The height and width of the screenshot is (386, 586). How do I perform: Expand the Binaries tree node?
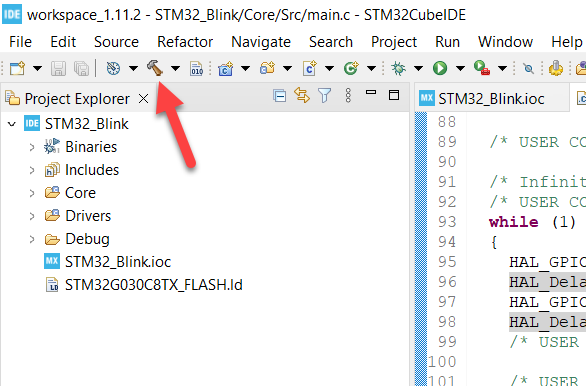[x=32, y=147]
